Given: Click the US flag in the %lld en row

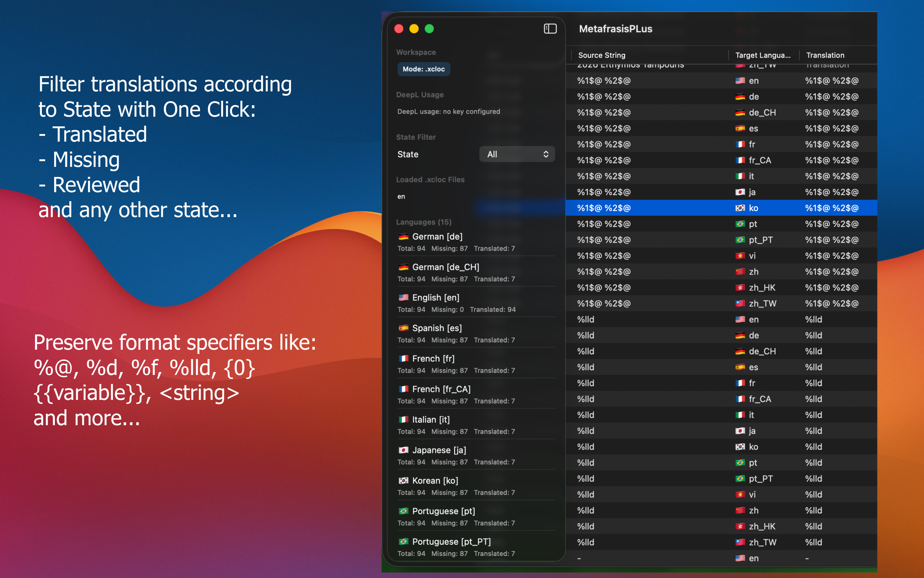Looking at the screenshot, I should (740, 320).
